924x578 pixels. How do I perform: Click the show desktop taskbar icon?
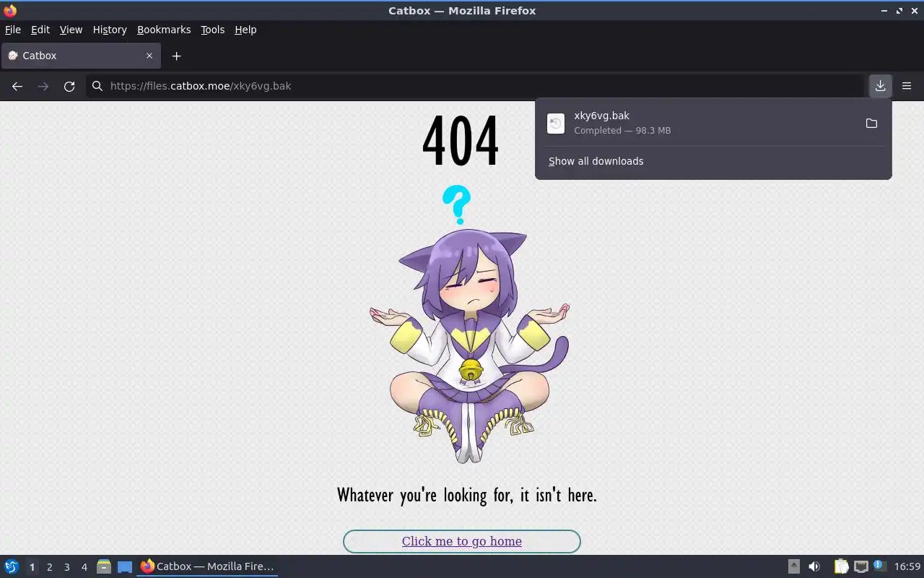(125, 566)
